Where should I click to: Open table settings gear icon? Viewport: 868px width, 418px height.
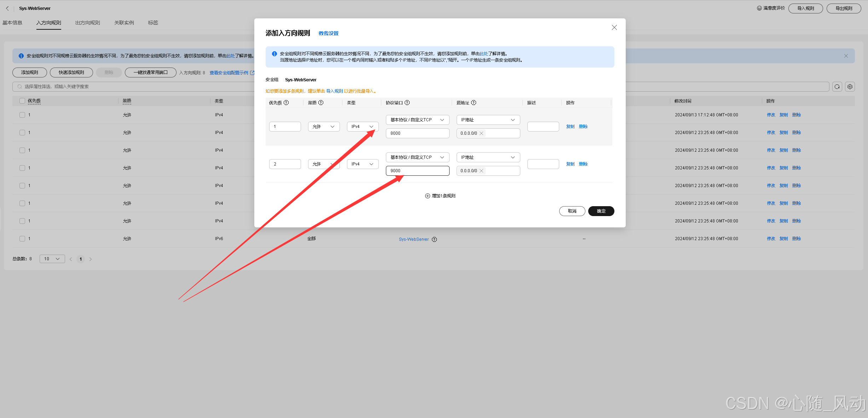850,87
